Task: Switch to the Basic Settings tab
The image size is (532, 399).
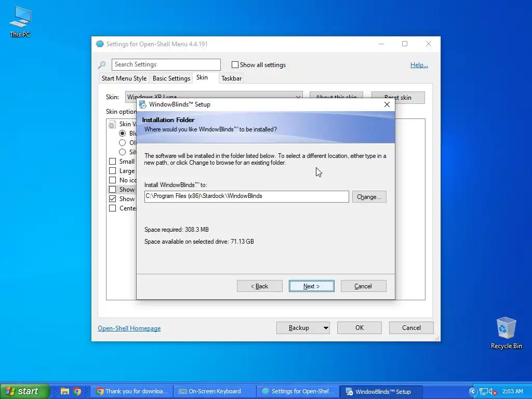Action: click(171, 78)
